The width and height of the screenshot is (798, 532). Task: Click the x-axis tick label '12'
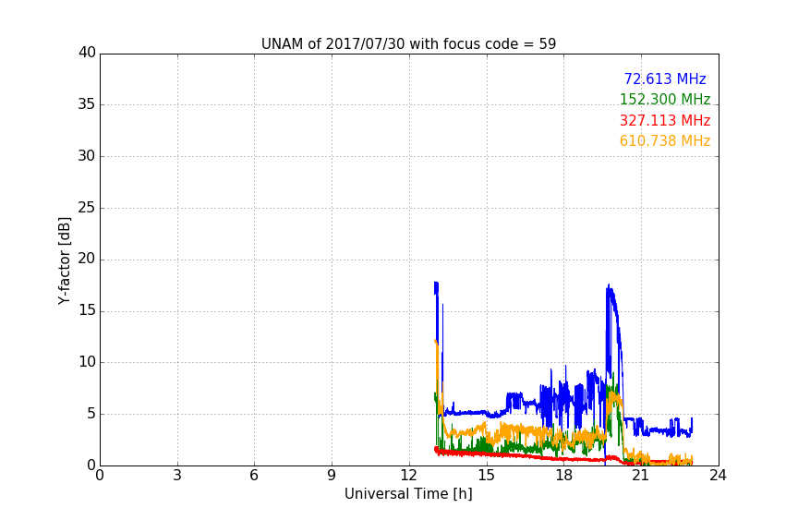(x=409, y=476)
